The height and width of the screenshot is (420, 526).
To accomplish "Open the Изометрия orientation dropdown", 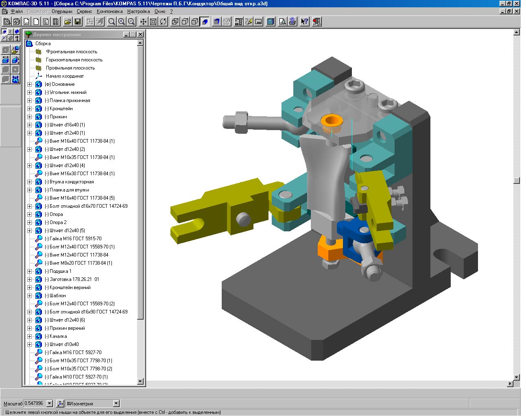I will (x=116, y=403).
